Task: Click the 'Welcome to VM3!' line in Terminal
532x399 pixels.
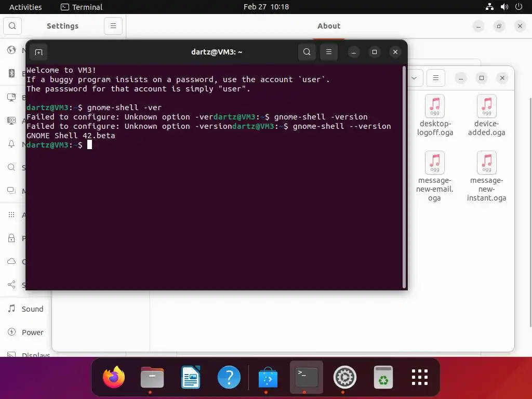Action: (61, 70)
